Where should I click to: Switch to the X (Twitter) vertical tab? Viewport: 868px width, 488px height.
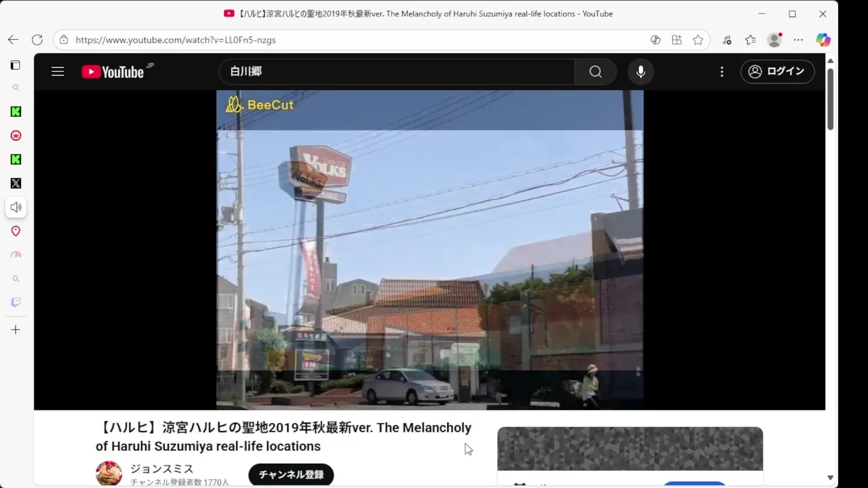pyautogui.click(x=16, y=183)
